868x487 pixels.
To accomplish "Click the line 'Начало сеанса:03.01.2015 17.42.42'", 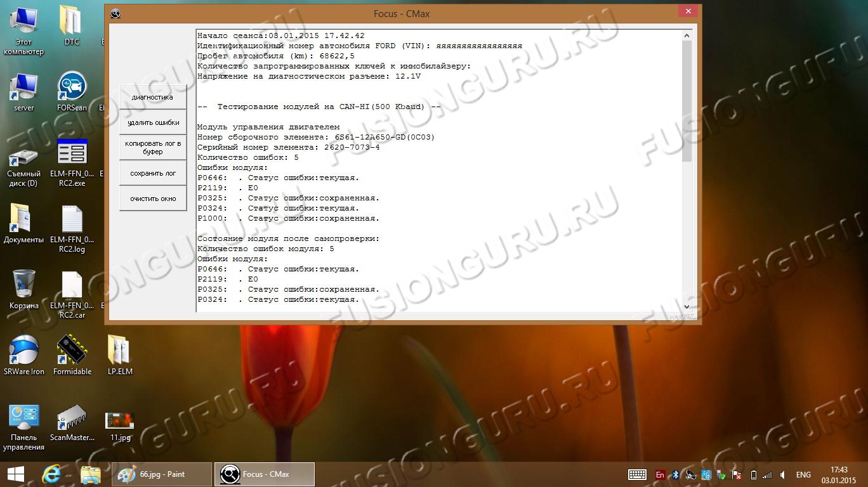I will point(281,36).
